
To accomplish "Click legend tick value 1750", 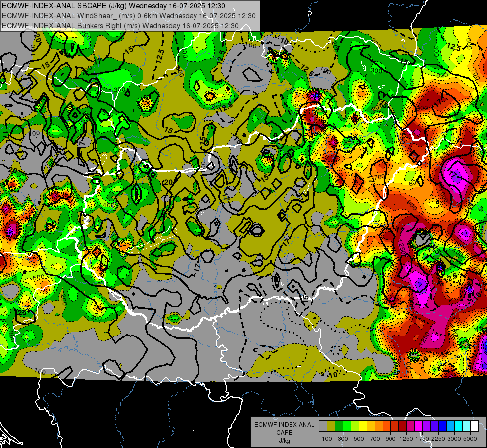I will 422,439.
